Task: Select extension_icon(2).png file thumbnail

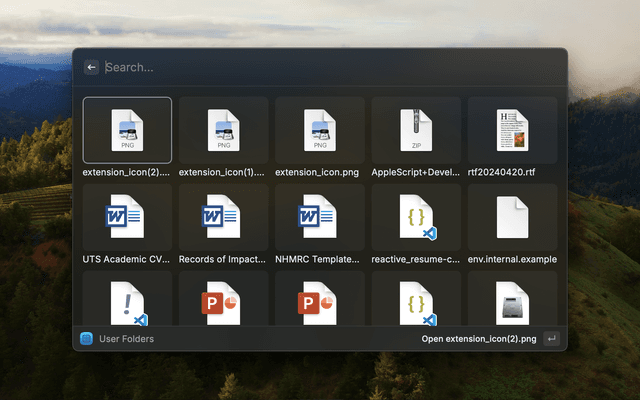Action: click(127, 130)
